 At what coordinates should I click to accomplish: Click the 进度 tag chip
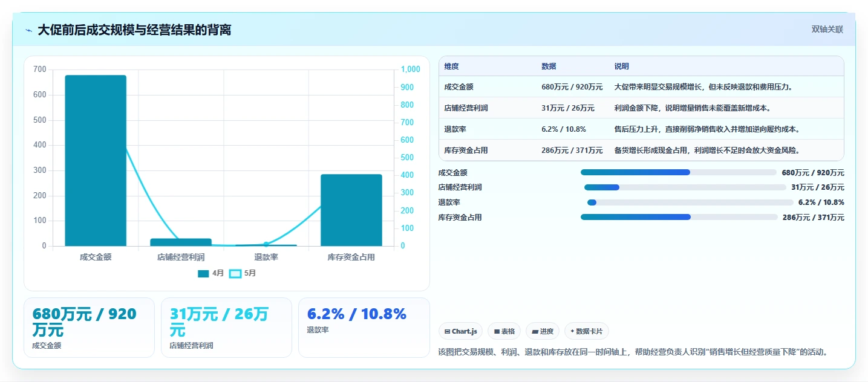pyautogui.click(x=543, y=331)
